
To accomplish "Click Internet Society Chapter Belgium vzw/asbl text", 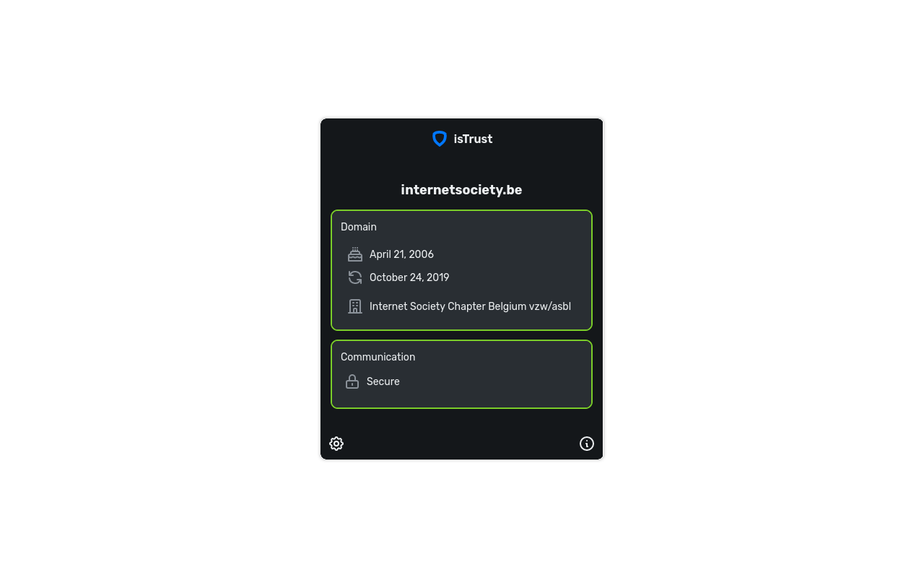I will [x=470, y=306].
